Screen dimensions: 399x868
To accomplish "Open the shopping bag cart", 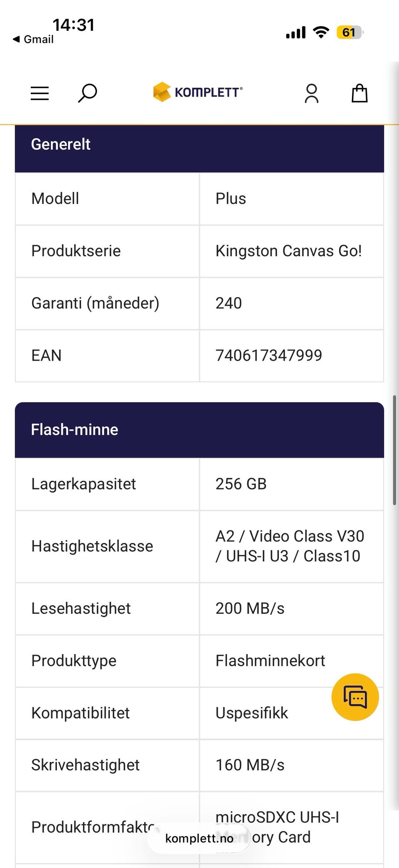I will [360, 93].
